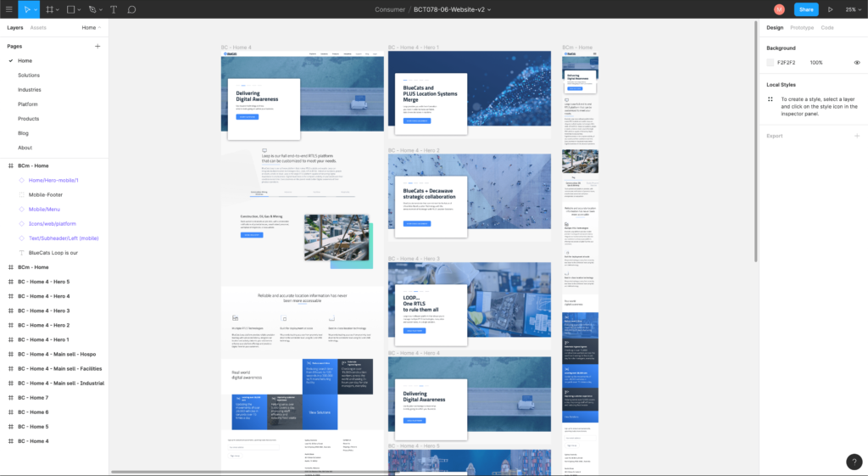Click the local styles four-dot icon
Image resolution: width=868 pixels, height=476 pixels.
point(770,99)
